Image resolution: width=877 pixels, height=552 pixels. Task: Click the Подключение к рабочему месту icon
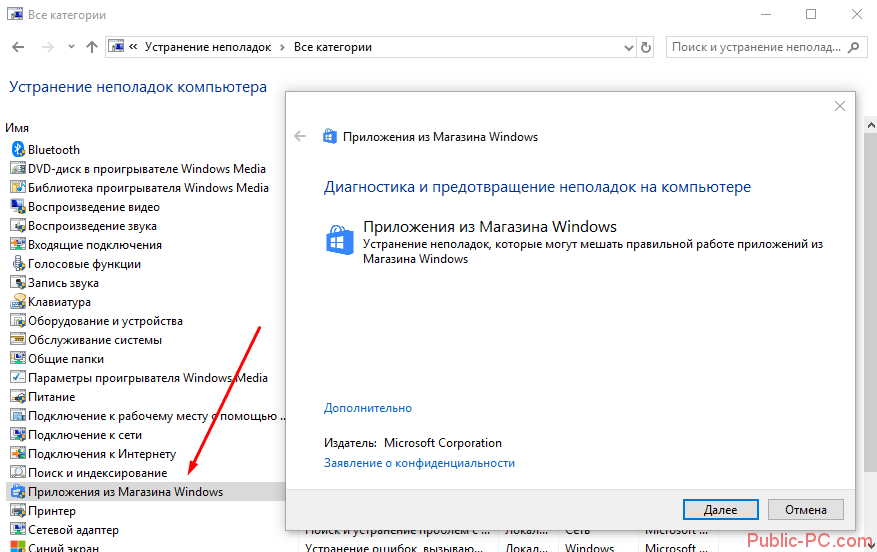tap(18, 416)
